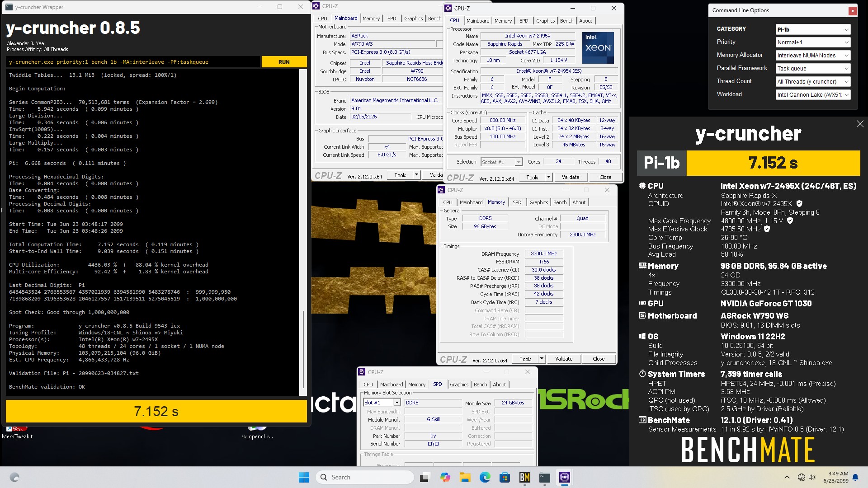The width and height of the screenshot is (868, 488).
Task: Open the Mainboard tab in CPU-Z SPD window
Action: point(392,385)
